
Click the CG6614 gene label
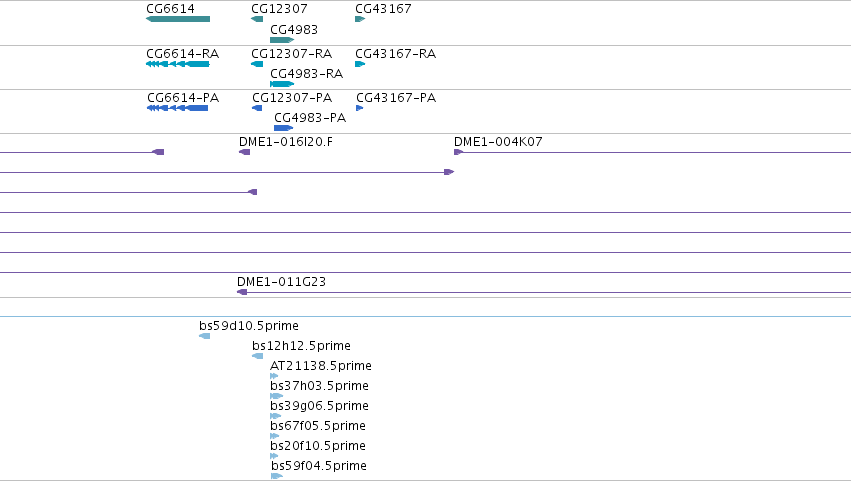coord(170,9)
